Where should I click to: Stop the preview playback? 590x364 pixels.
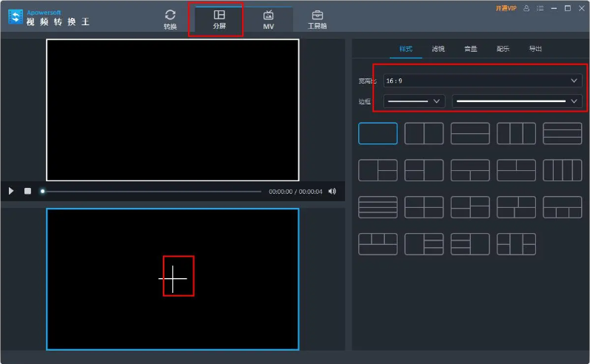[27, 191]
